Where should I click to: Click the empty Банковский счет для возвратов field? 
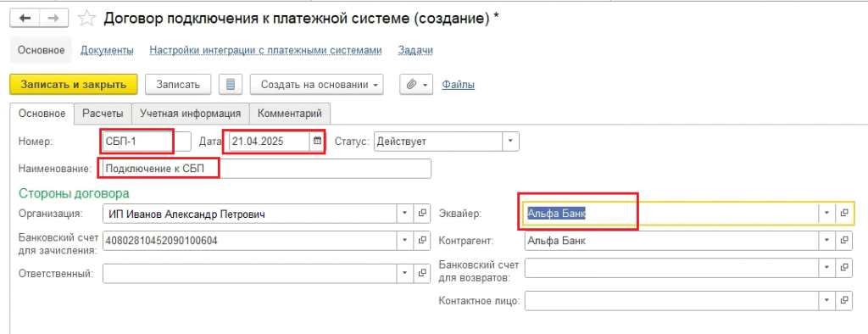pyautogui.click(x=671, y=268)
